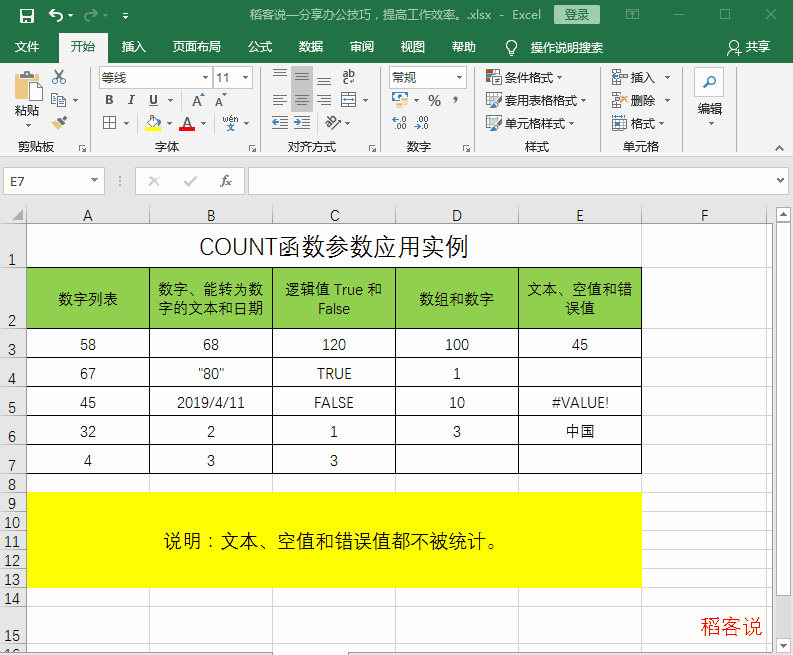Switch to 插入 Insert tab
This screenshot has width=793, height=655.
[x=134, y=47]
